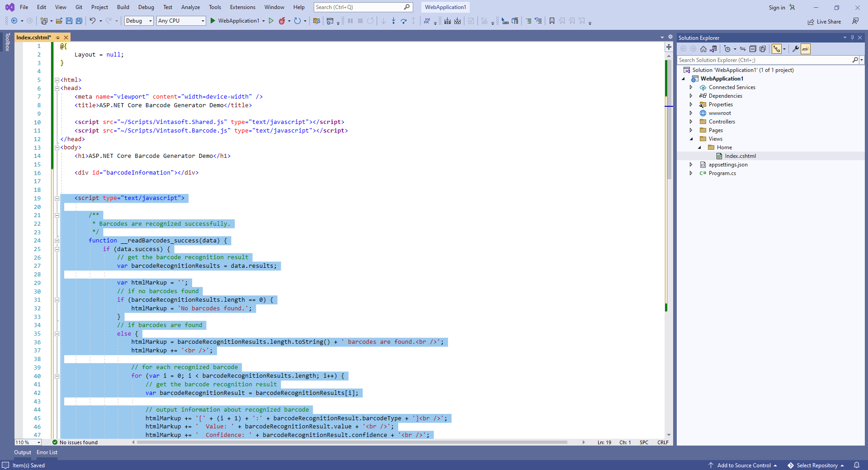
Task: Click the Hot Reload flame icon
Action: [x=282, y=21]
